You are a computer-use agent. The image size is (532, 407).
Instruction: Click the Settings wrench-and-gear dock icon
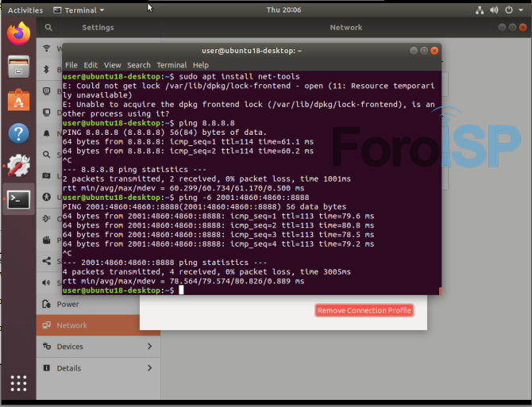18,166
